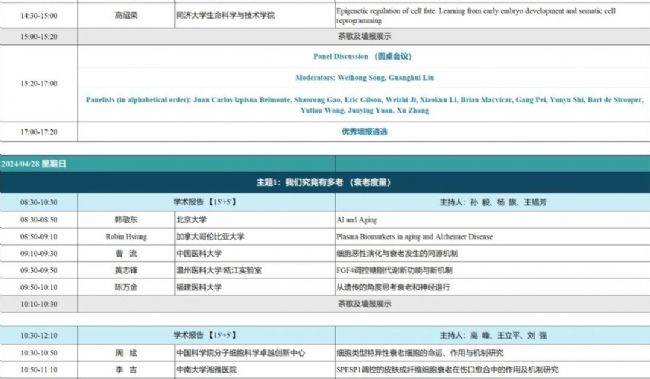Click speaker name Robin Hsiung

coord(126,236)
